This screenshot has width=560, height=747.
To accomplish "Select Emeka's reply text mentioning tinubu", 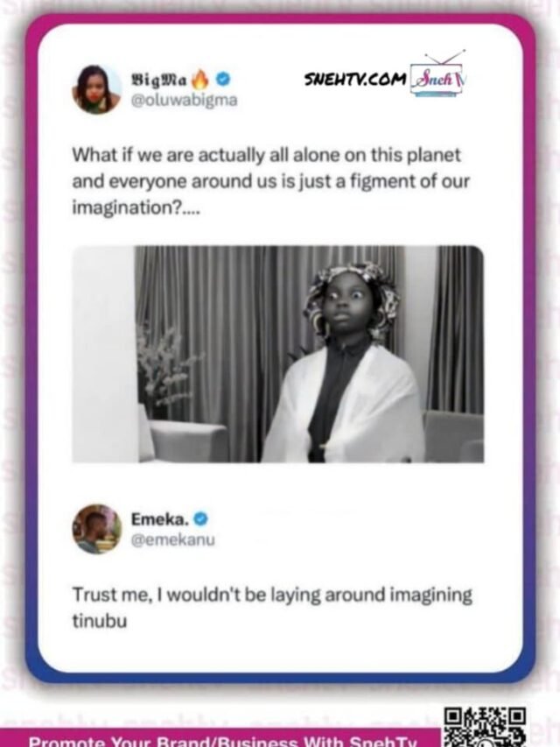I will (272, 608).
